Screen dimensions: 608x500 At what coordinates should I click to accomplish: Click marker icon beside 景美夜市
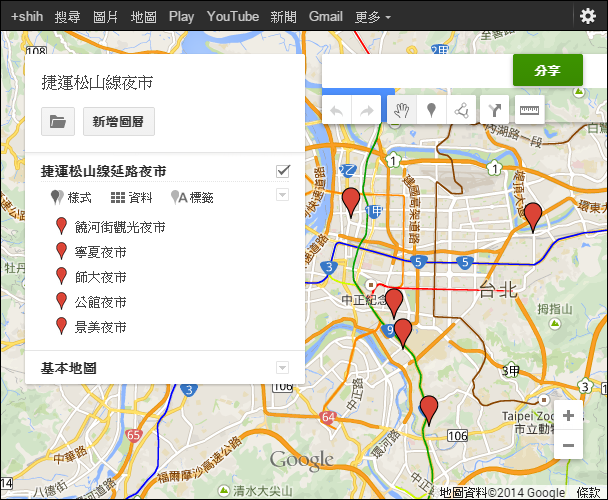click(61, 326)
